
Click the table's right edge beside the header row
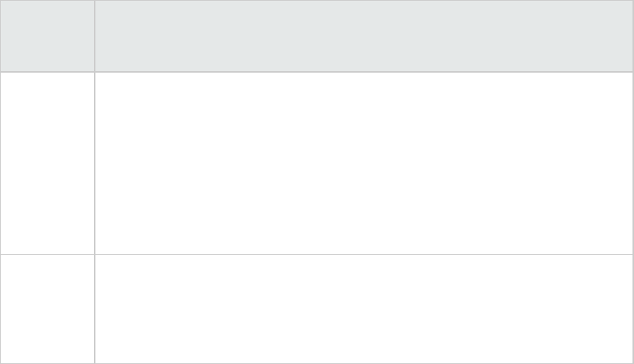click(x=632, y=36)
